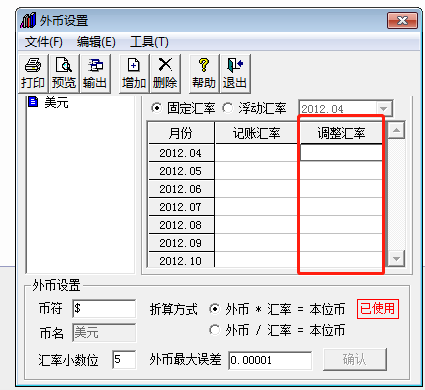Screen dimensions: 425x390
Task: Select the 2012.04 month row
Action: click(x=181, y=153)
